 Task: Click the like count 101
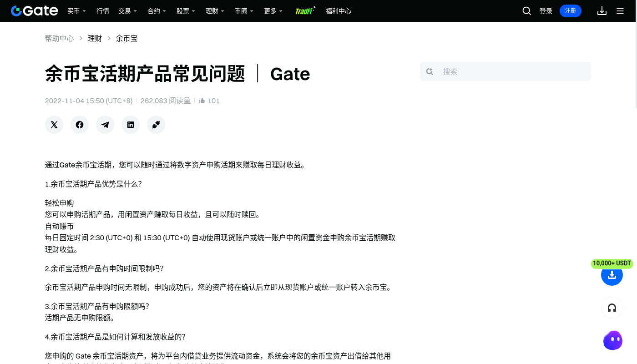[214, 101]
